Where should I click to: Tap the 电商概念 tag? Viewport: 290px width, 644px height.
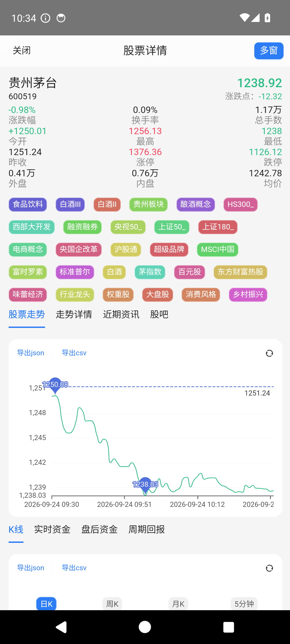click(x=28, y=250)
